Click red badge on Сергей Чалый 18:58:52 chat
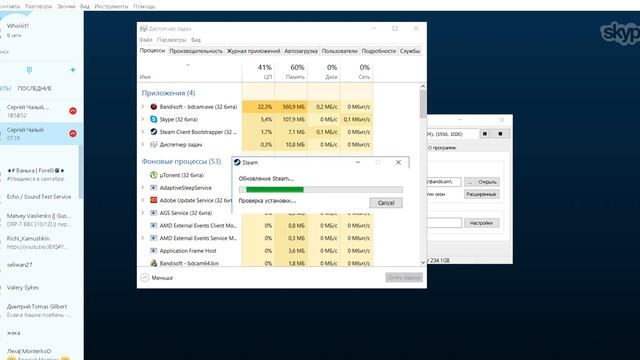The image size is (640, 360). tap(73, 111)
